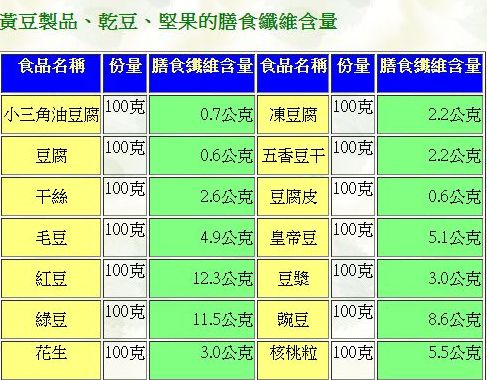This screenshot has width=487, height=380.
Task: Select the 綠豆 cell
Action: point(51,320)
